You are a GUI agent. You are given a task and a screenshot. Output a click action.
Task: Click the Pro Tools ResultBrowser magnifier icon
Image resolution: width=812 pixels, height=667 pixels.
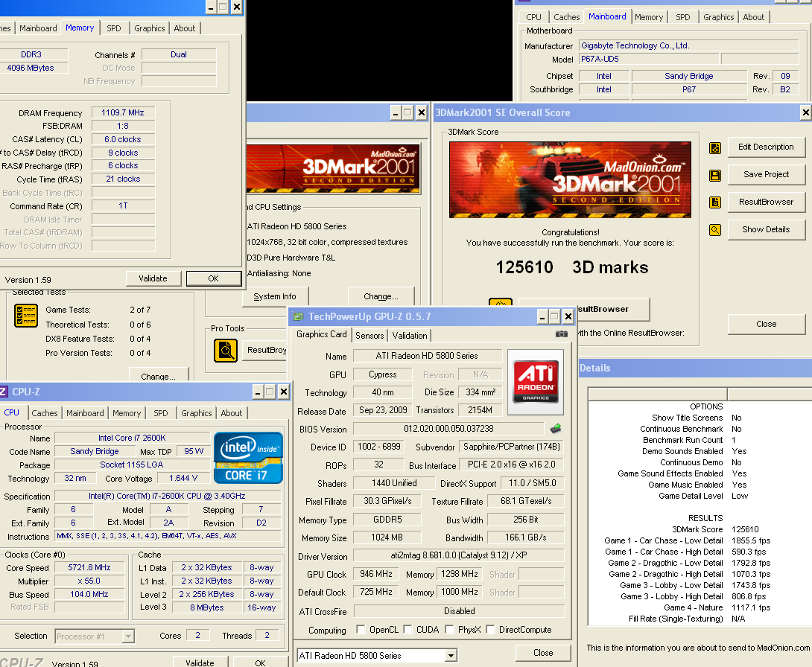click(x=226, y=351)
